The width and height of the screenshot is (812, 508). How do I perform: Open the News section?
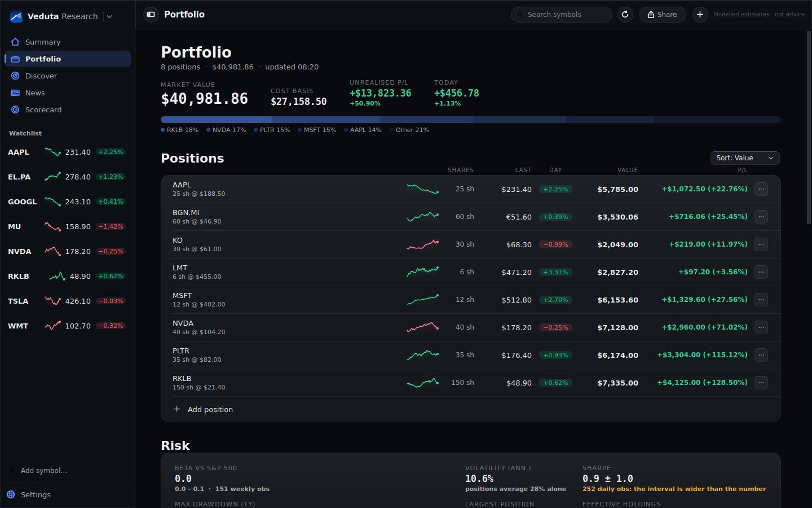[68, 93]
